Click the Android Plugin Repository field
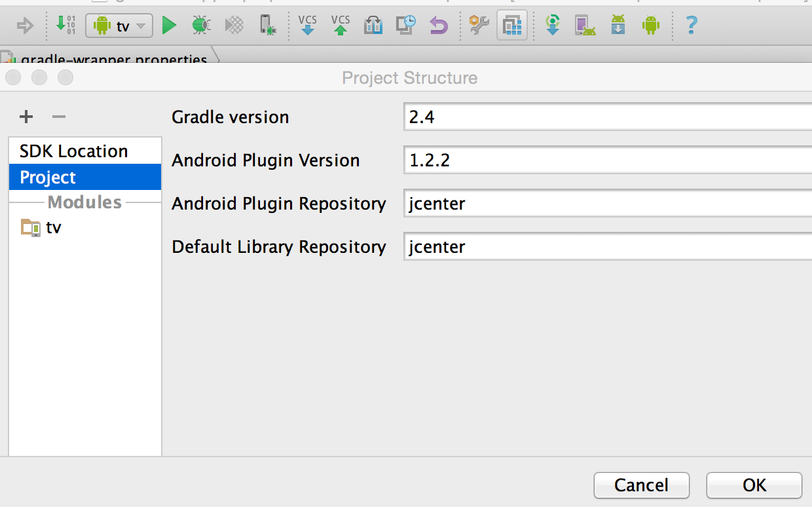 [x=608, y=204]
